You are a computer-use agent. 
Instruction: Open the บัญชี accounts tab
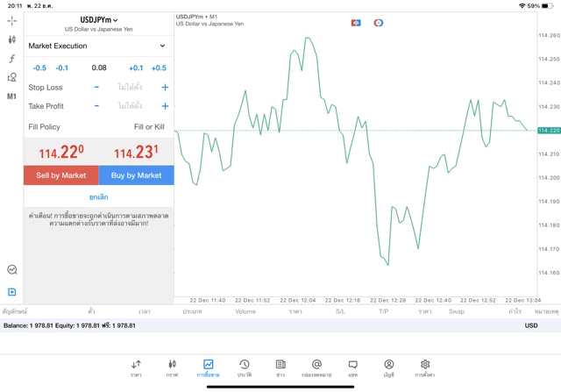389,368
